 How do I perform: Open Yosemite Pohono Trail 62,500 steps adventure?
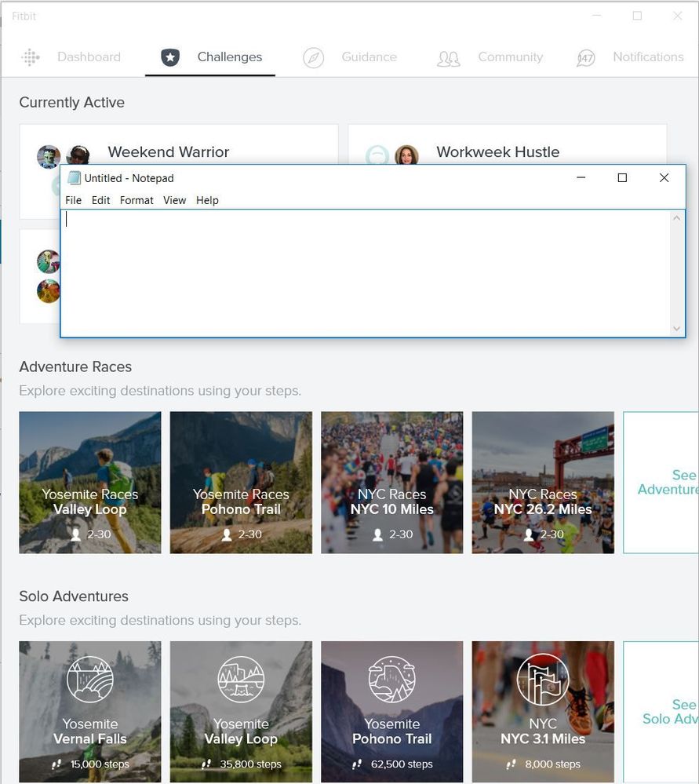coord(392,712)
